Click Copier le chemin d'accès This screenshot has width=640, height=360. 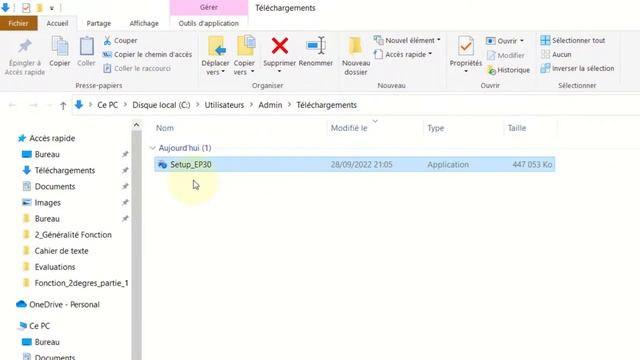coord(147,54)
